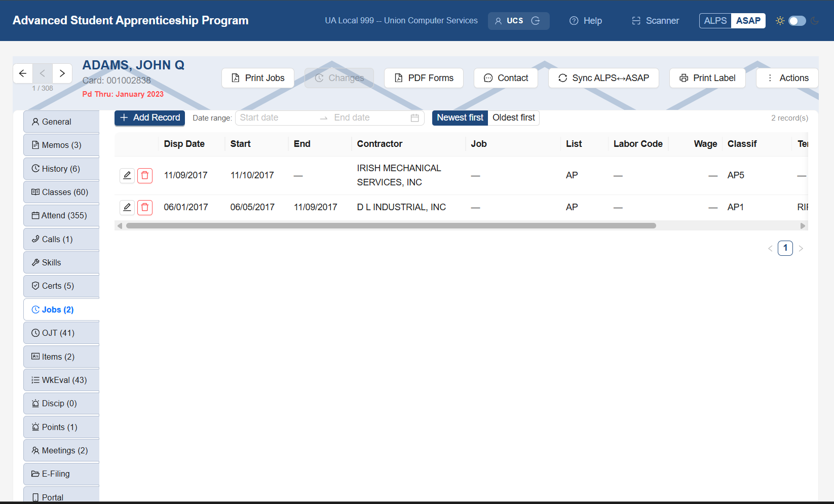Viewport: 834px width, 504px height.
Task: Click the End date input field
Action: pyautogui.click(x=370, y=118)
